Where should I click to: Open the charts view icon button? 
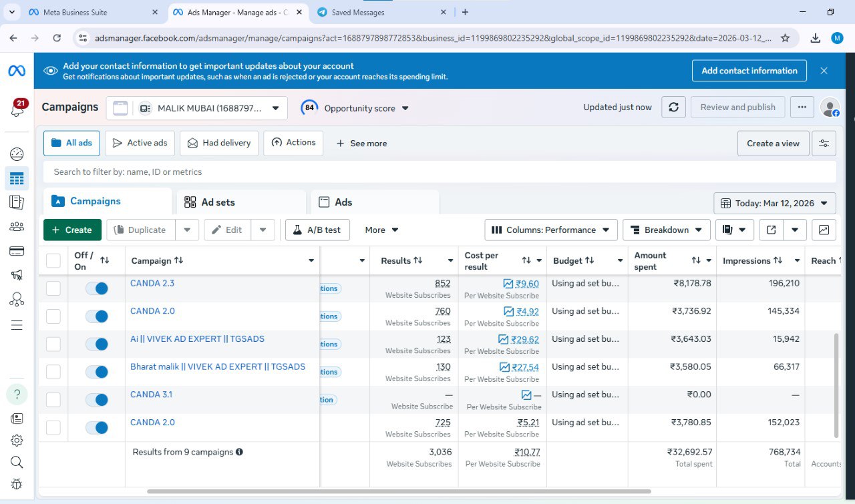(x=824, y=230)
